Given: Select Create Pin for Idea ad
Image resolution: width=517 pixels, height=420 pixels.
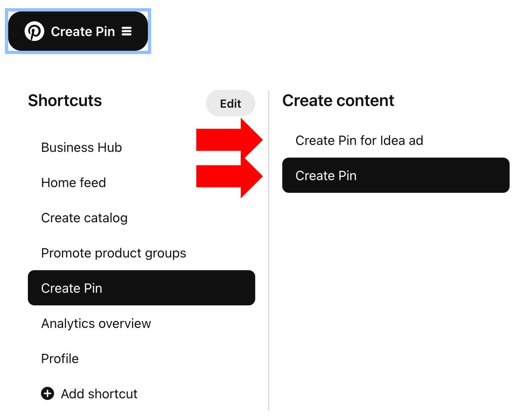Looking at the screenshot, I should pyautogui.click(x=359, y=140).
